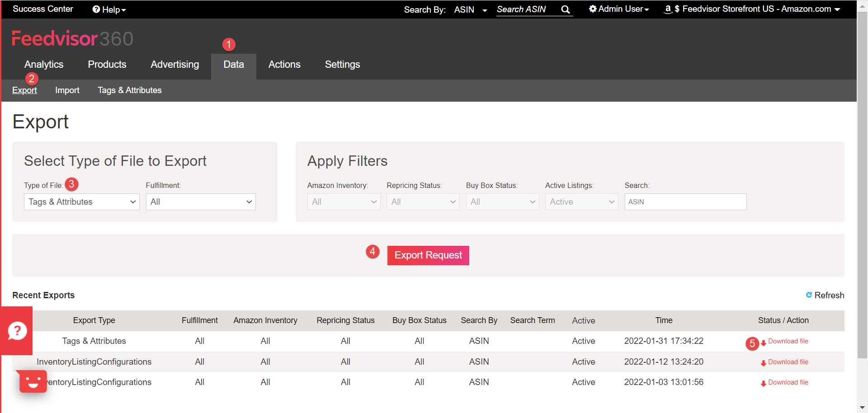Go to the Import sub-tab
This screenshot has height=413, width=868.
coord(67,90)
